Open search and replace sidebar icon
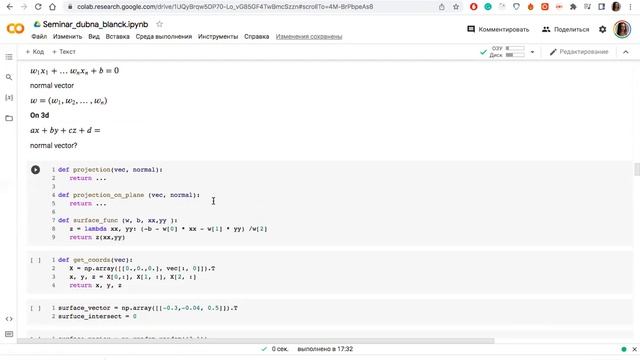The width and height of the screenshot is (640, 360). tap(9, 77)
